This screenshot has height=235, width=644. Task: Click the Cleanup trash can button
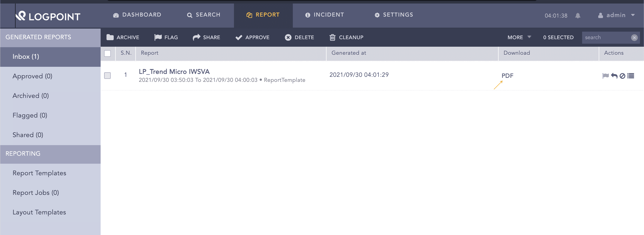[346, 37]
